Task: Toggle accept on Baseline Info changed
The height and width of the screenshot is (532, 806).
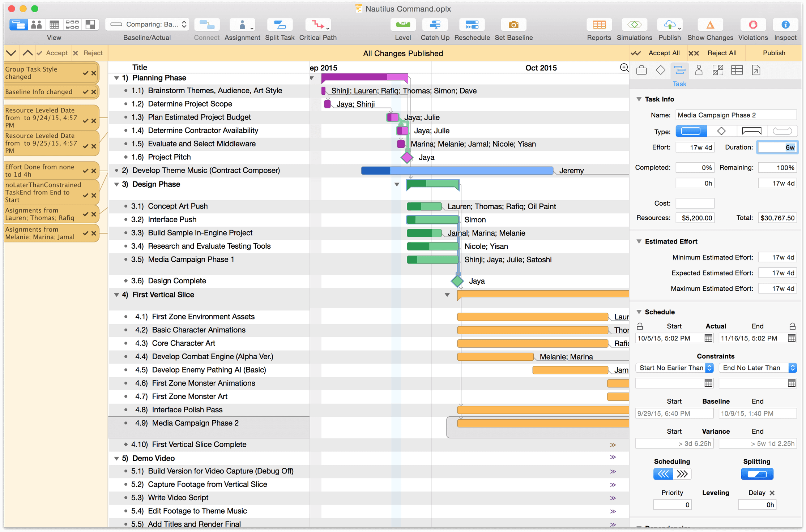Action: point(85,91)
